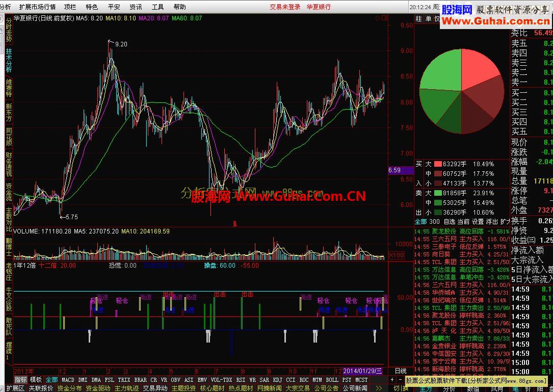Click the diamond icon above the price chart
Screen dimensions: 553x392
point(378,18)
